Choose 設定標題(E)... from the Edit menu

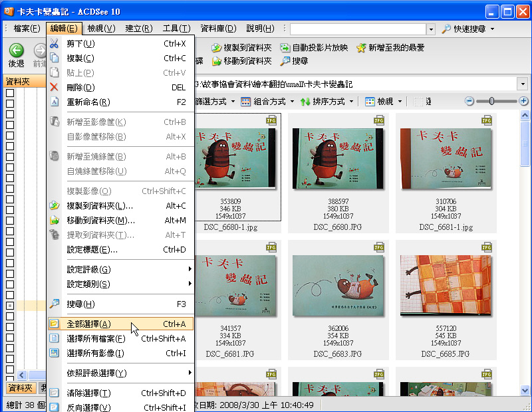coord(121,250)
